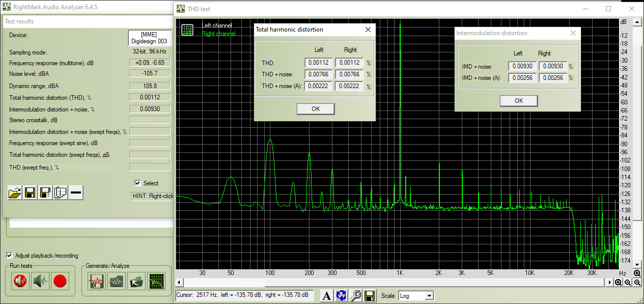Screen dimensions: 644x304
Task: Click THD + noise (A) Left value 0.00222
Action: click(319, 86)
